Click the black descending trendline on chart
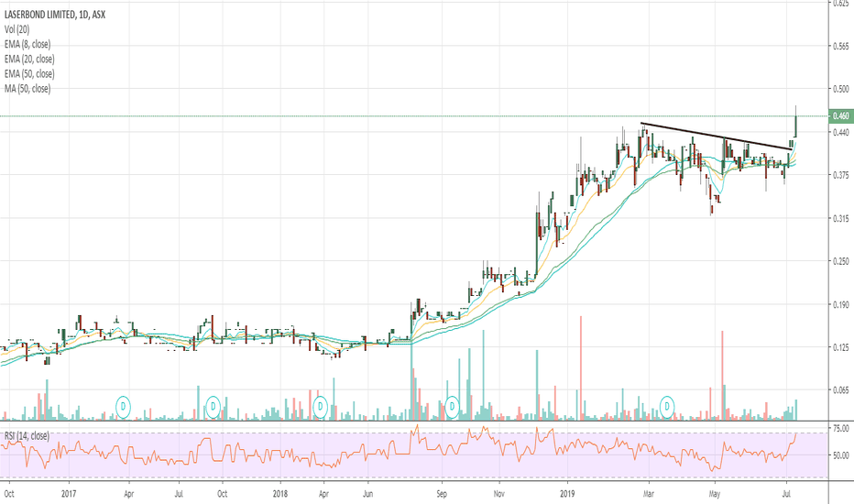The height and width of the screenshot is (504, 854). click(717, 137)
